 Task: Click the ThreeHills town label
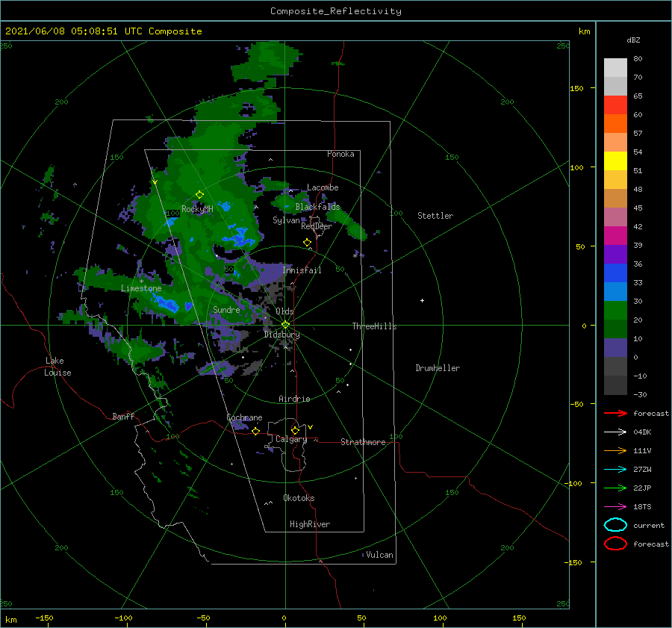[x=374, y=326]
